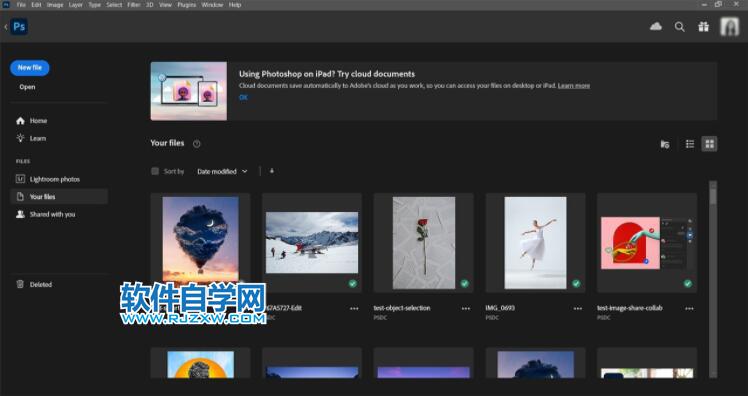This screenshot has width=748, height=396.
Task: Open the Filter menu
Action: click(134, 5)
